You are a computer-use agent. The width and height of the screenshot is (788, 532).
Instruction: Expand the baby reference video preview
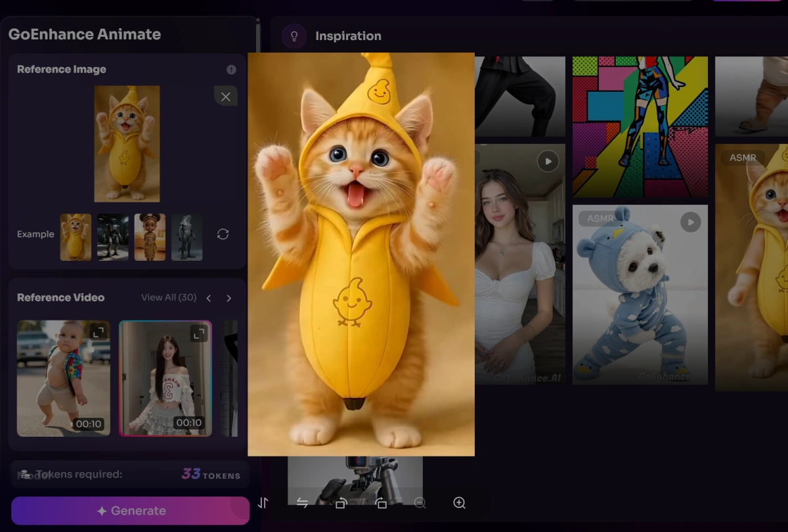pyautogui.click(x=98, y=332)
